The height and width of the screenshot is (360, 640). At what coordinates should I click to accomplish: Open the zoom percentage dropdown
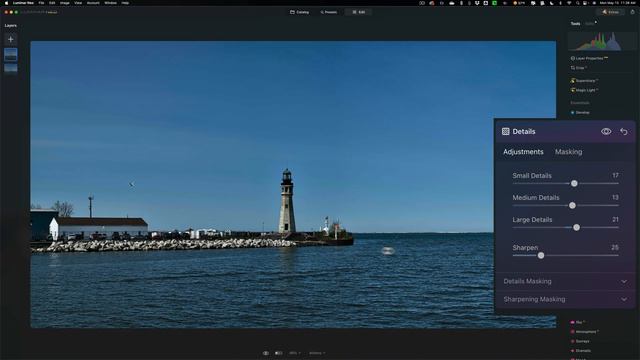[x=294, y=353]
